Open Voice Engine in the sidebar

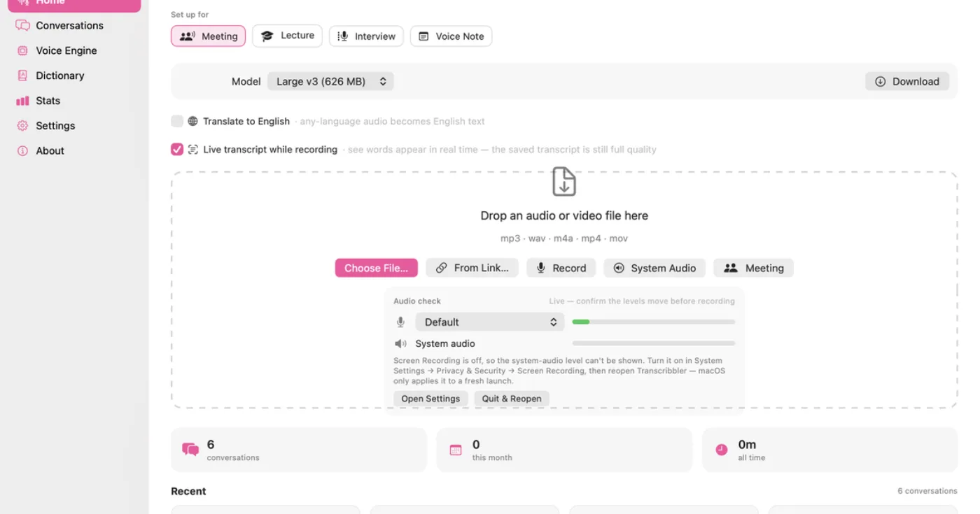[66, 50]
